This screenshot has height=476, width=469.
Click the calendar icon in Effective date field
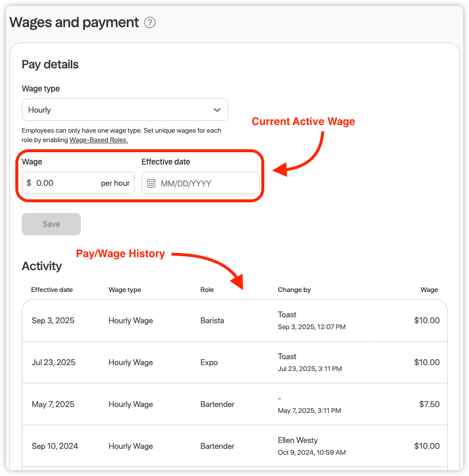pos(151,183)
